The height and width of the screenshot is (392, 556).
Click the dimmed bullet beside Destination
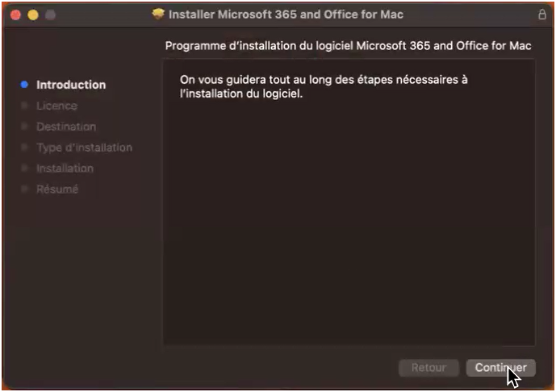pyautogui.click(x=24, y=127)
